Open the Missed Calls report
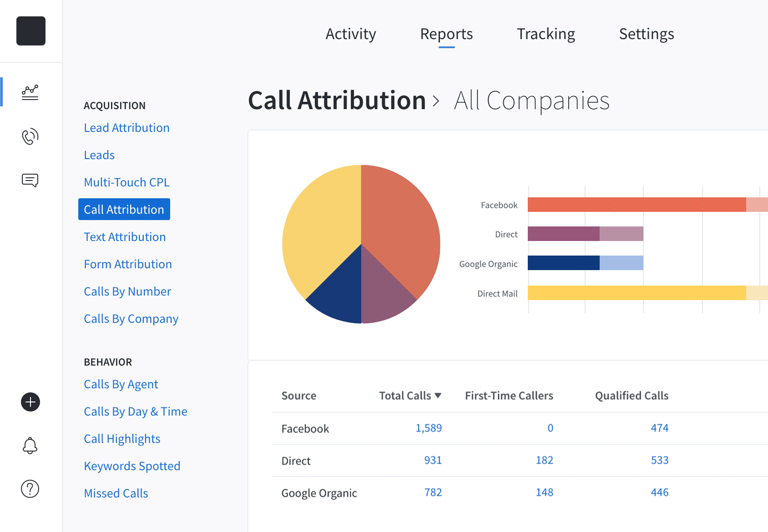This screenshot has height=532, width=768. coord(116,493)
